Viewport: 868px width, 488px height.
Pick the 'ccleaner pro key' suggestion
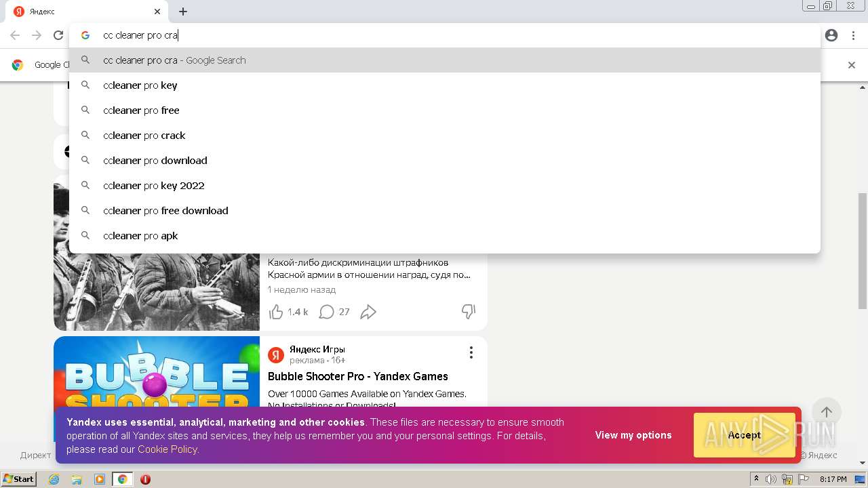(445, 85)
